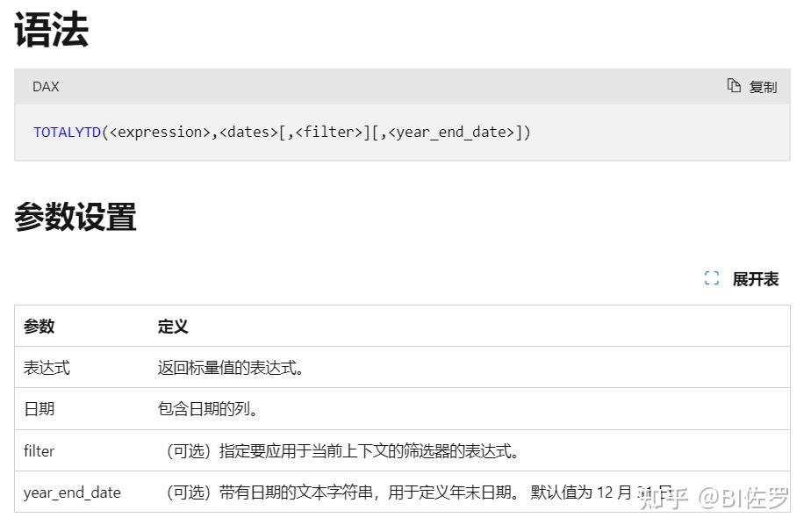Click the copy icon beside 复制
The height and width of the screenshot is (532, 811).
click(734, 86)
